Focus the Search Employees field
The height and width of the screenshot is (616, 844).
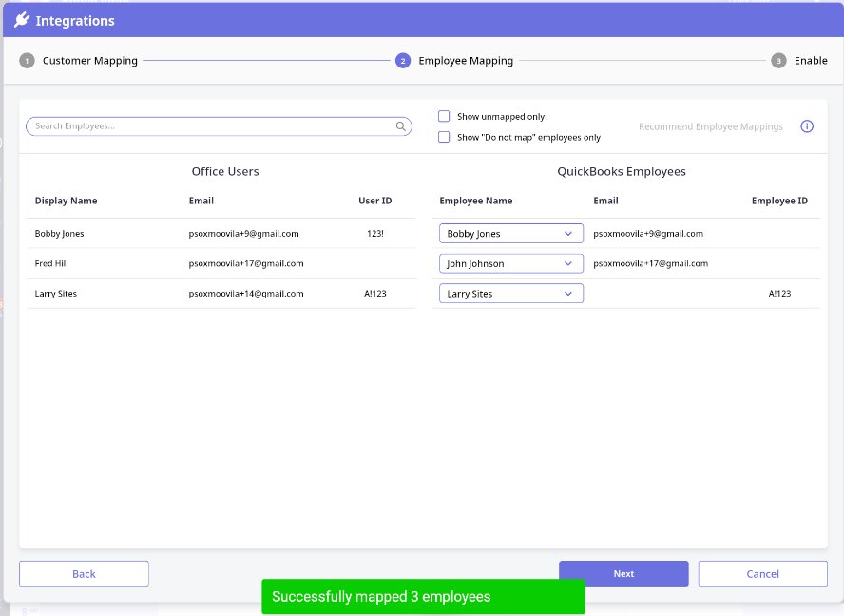click(209, 126)
